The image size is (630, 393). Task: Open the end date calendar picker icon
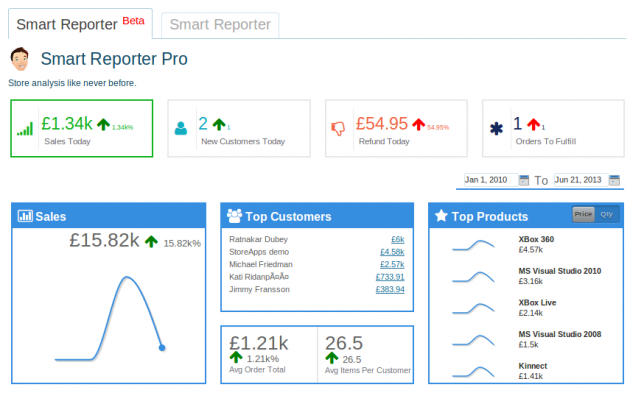[614, 180]
